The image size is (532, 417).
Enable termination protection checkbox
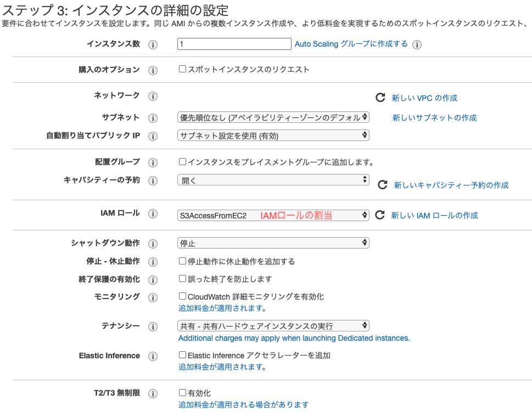click(x=182, y=278)
